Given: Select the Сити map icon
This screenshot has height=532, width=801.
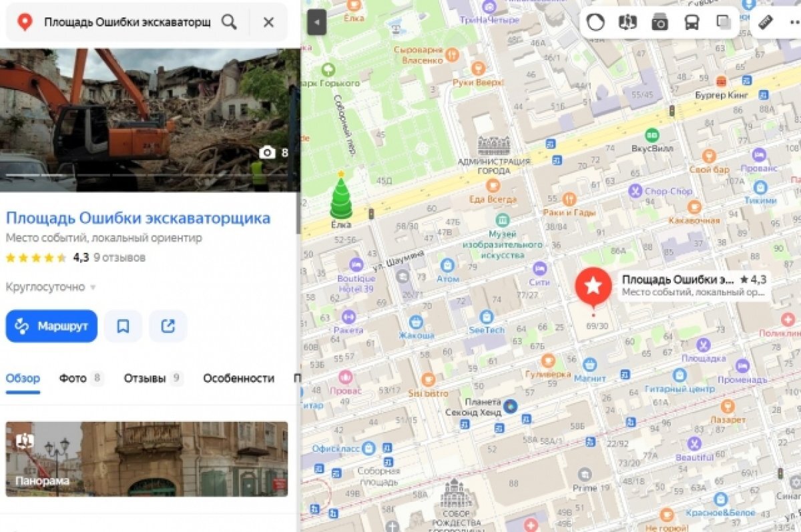Looking at the screenshot, I should tap(539, 268).
